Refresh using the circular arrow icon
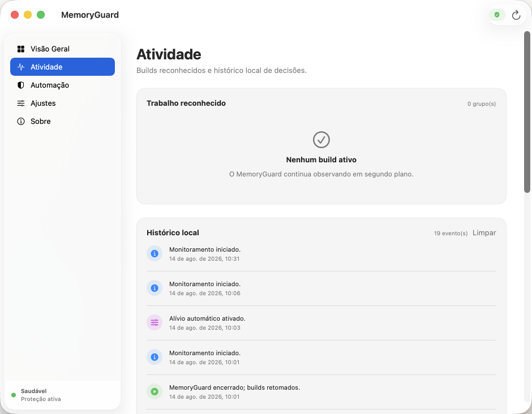532x414 pixels. click(516, 15)
